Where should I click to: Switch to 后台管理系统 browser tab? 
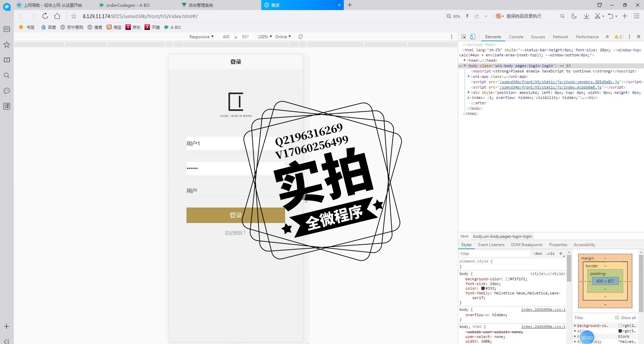(220, 5)
